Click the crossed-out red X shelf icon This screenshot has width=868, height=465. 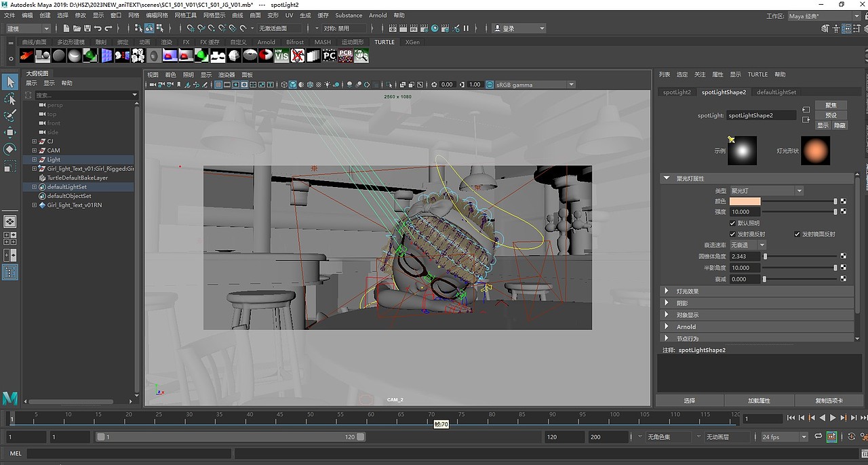[x=298, y=56]
